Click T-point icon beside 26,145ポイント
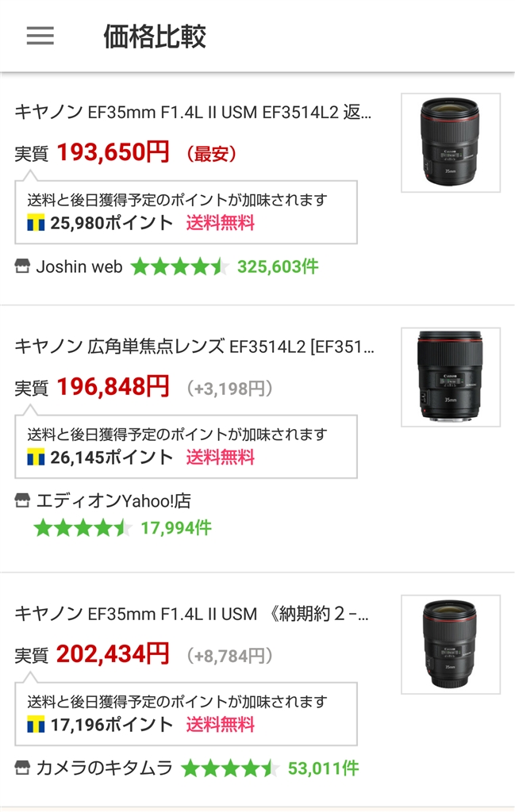This screenshot has height=812, width=515. tap(36, 458)
